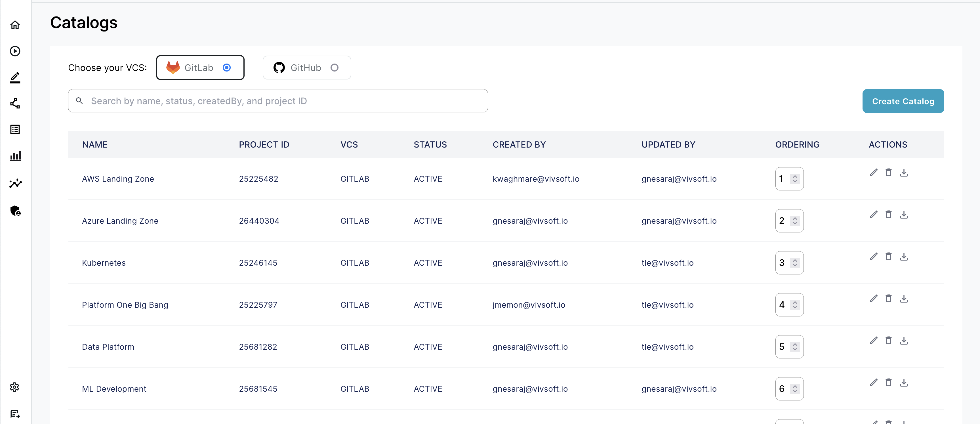Screen dimensions: 980x424
Task: Open the settings gear in sidebar
Action: point(14,387)
